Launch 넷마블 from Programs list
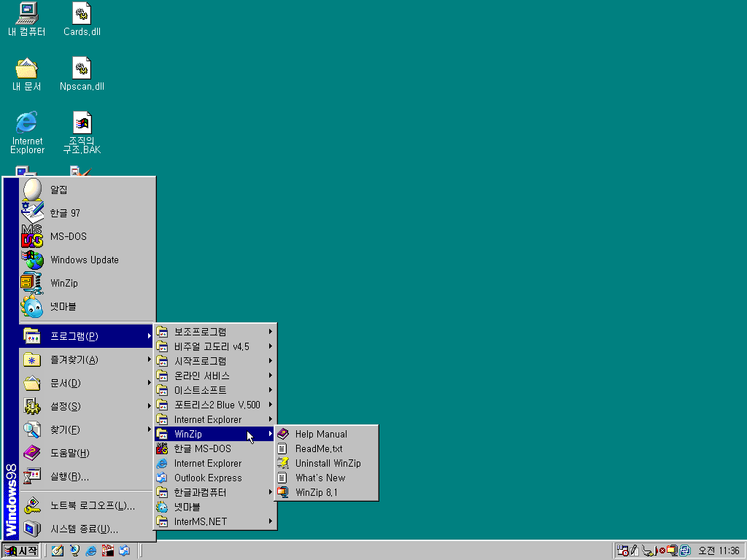The image size is (747, 560). pyautogui.click(x=215, y=507)
